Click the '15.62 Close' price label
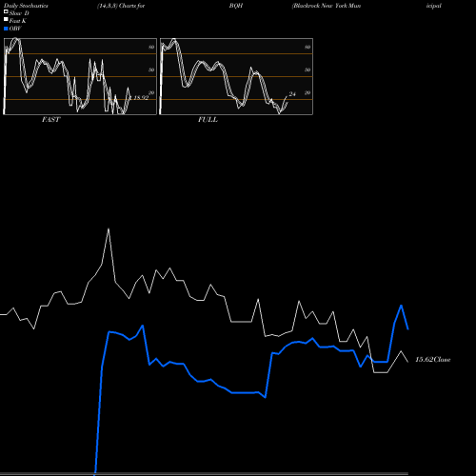The width and height of the screenshot is (476, 476). tap(433, 360)
